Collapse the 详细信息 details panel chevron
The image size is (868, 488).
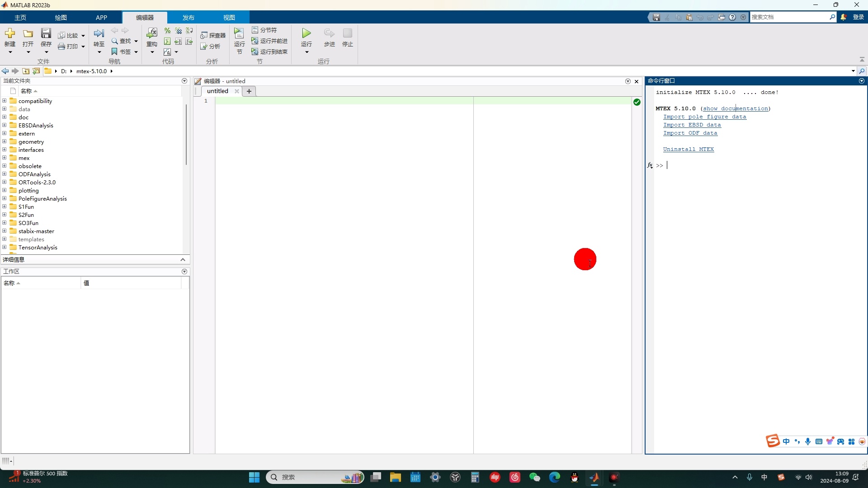[183, 259]
